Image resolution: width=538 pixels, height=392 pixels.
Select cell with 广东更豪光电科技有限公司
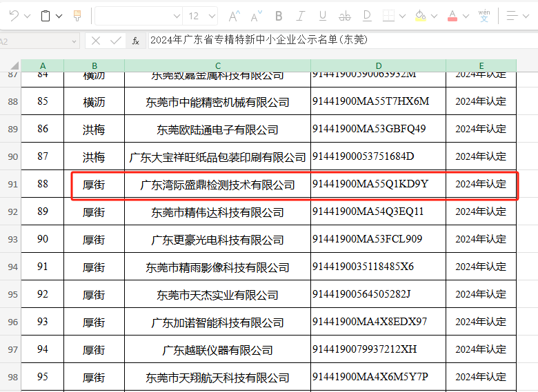pyautogui.click(x=217, y=240)
